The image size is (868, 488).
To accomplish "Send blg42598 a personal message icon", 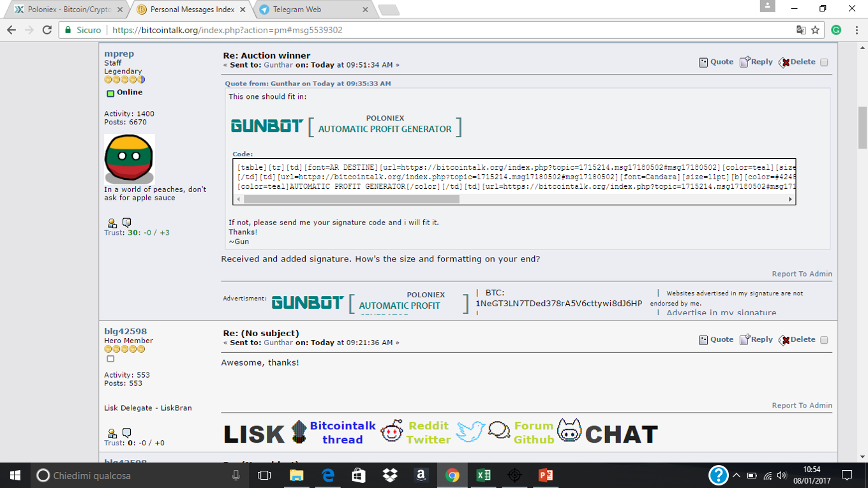I will (x=126, y=433).
